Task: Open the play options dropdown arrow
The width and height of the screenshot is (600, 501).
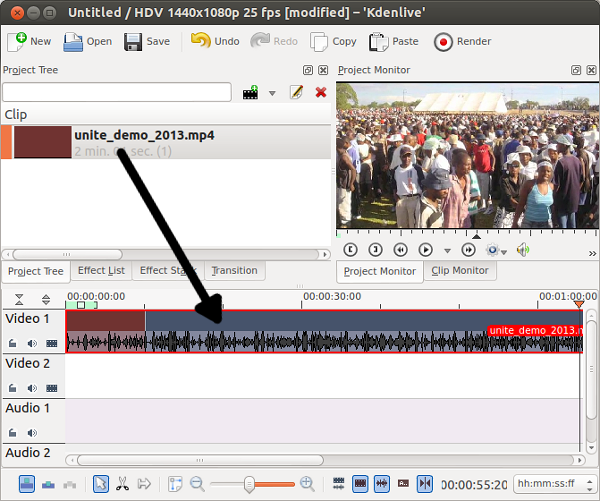Action: (447, 250)
